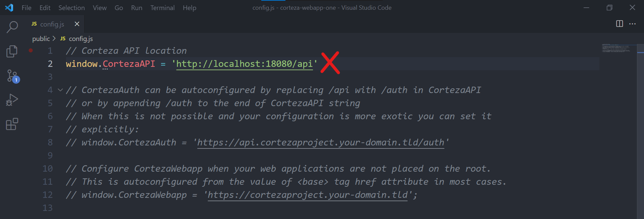Toggle the breakpoint on line 1
Viewport: 644px width, 219px height.
point(31,50)
